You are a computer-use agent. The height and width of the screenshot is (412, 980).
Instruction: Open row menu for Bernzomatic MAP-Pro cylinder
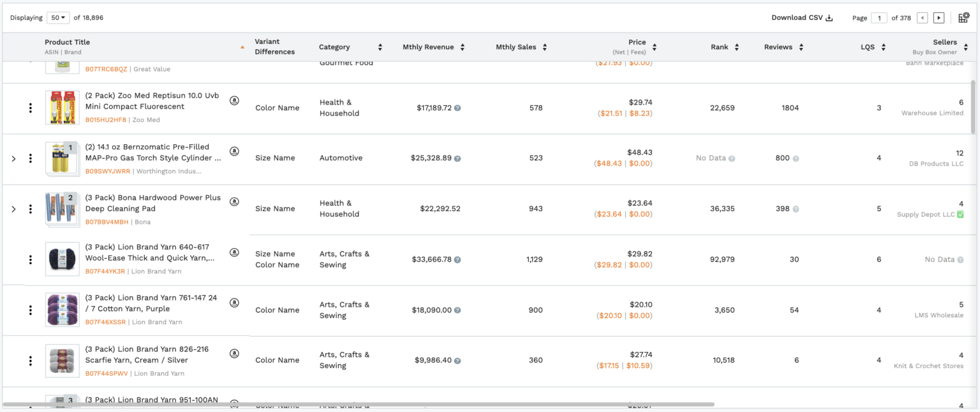(30, 158)
